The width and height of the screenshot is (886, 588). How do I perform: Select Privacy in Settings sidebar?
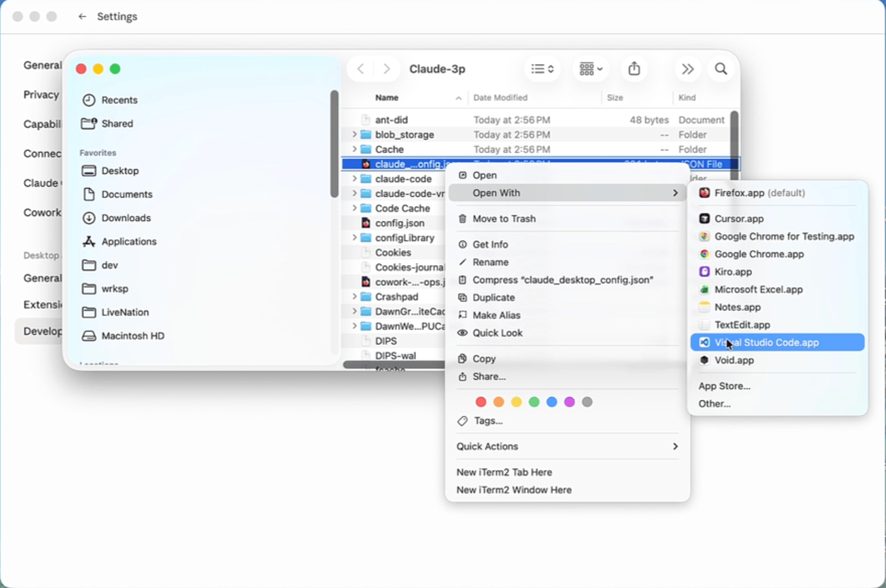(41, 95)
